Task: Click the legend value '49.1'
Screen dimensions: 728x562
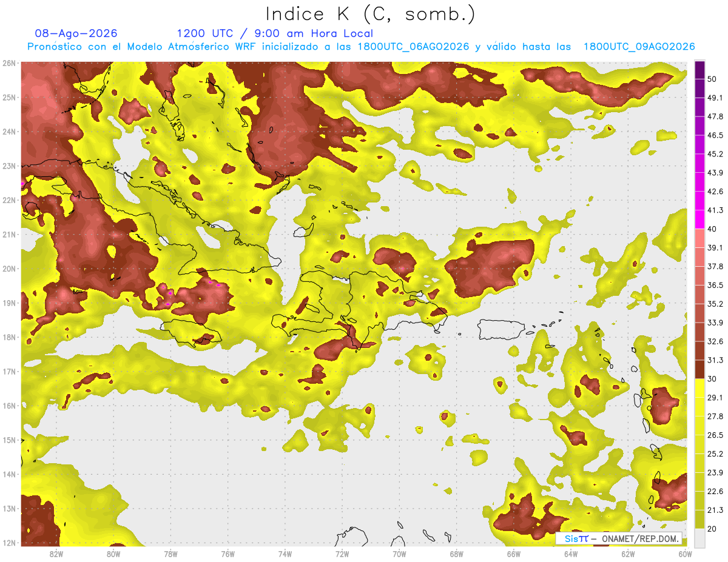Action: [715, 98]
